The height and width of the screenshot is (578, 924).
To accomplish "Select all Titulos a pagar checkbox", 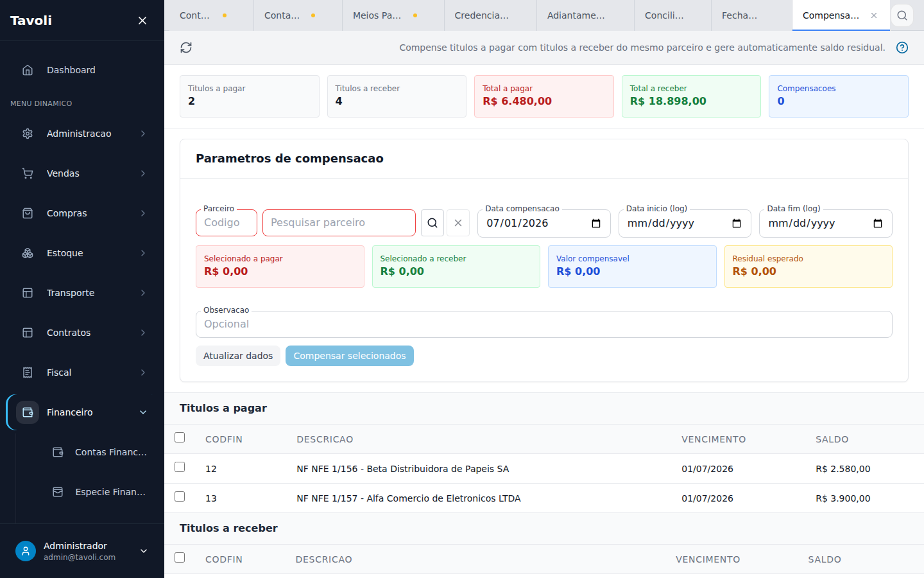I will click(x=180, y=437).
